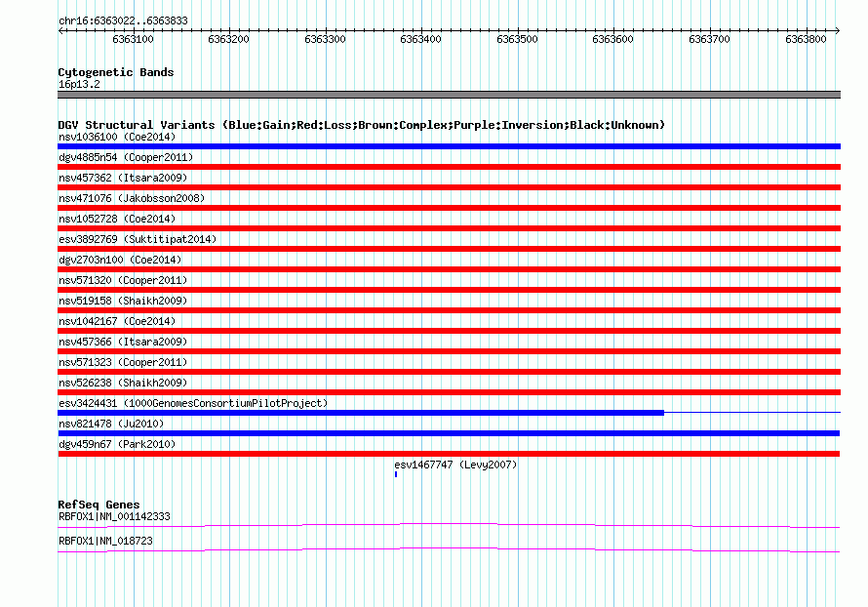868x607 pixels.
Task: Click the thick blue bar for esv3424431
Action: click(361, 413)
